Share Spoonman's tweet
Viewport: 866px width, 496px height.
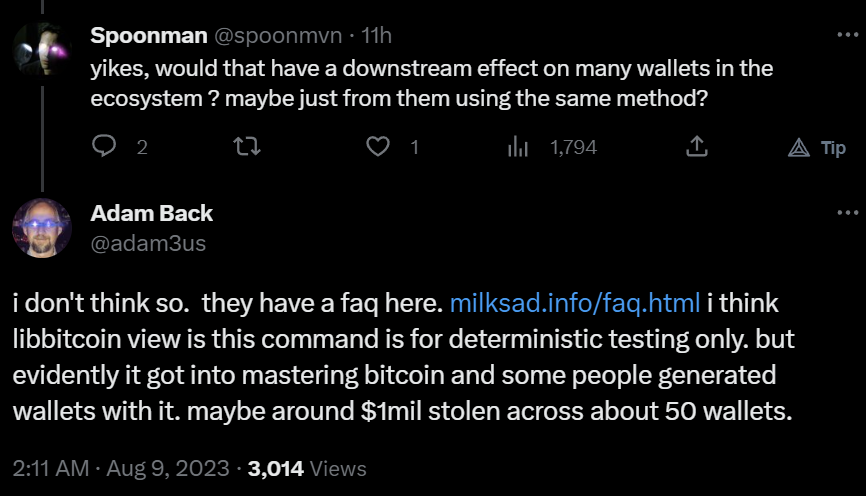tap(698, 147)
